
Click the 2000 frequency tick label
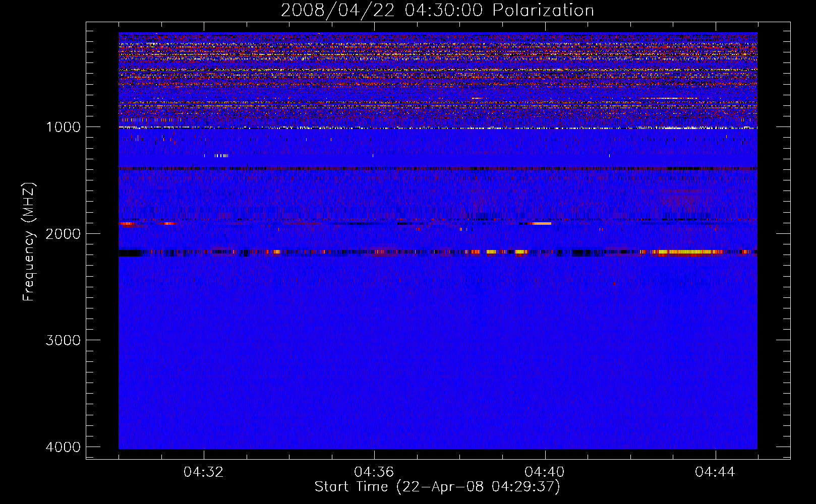point(63,233)
